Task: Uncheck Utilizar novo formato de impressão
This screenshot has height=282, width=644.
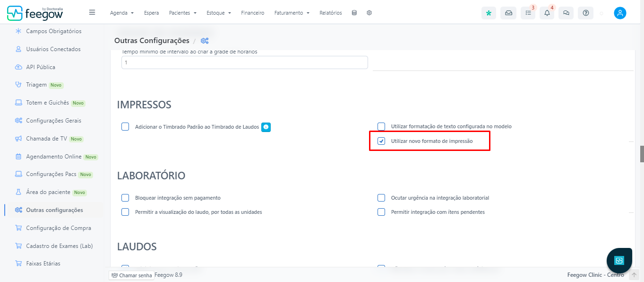Action: point(381,141)
